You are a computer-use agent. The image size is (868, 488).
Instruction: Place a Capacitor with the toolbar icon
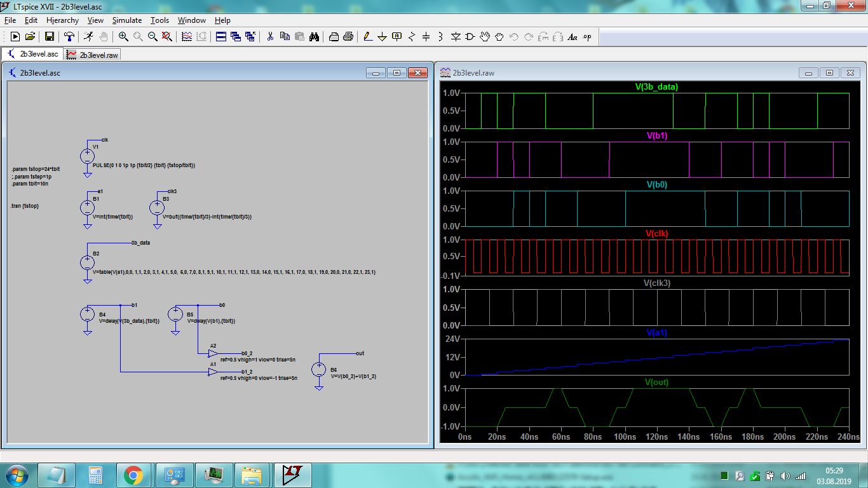(426, 37)
